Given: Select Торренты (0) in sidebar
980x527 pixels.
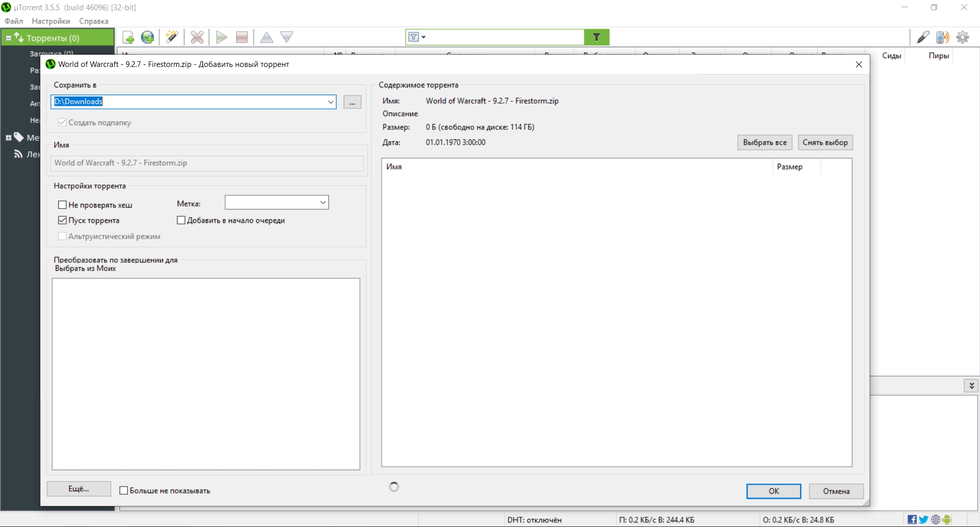Looking at the screenshot, I should click(x=57, y=38).
